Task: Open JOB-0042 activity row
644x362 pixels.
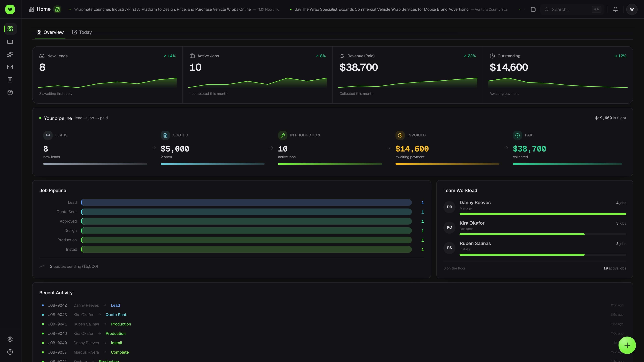Action: pyautogui.click(x=333, y=305)
